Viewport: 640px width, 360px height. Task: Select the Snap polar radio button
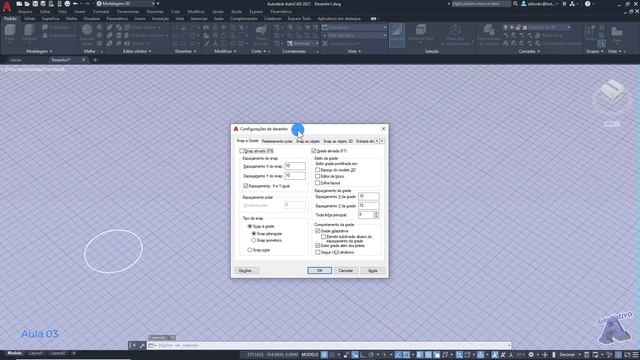(x=250, y=250)
